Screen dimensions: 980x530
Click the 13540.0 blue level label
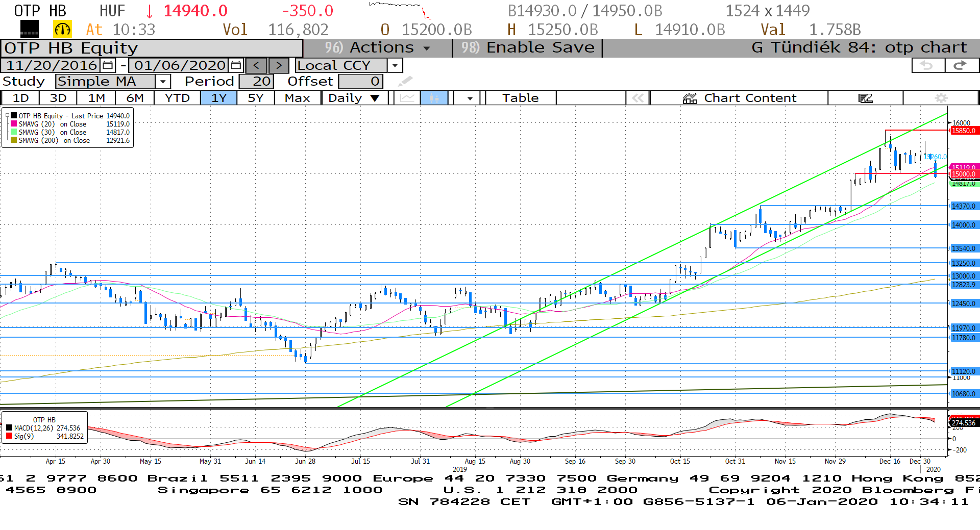964,248
